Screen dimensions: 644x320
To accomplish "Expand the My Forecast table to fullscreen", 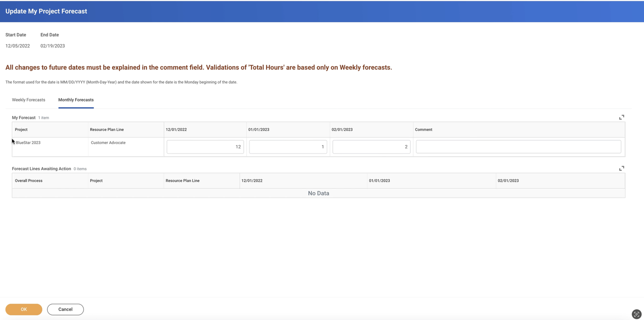I will (x=621, y=117).
